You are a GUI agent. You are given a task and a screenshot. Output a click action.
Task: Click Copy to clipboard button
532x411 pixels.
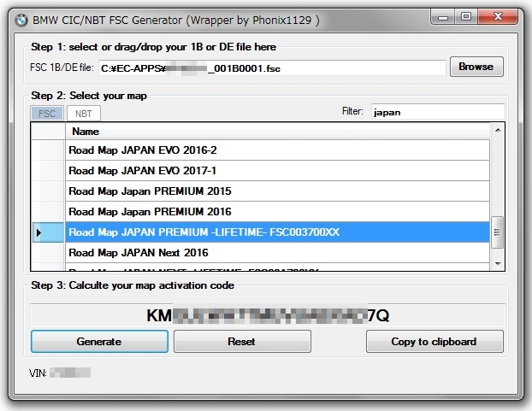pyautogui.click(x=434, y=342)
